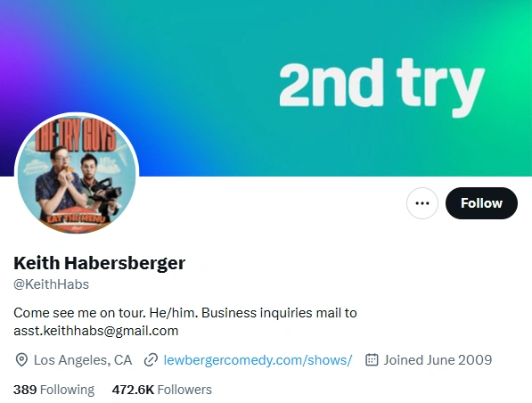
Task: Click the three-dot more options button
Action: point(422,203)
